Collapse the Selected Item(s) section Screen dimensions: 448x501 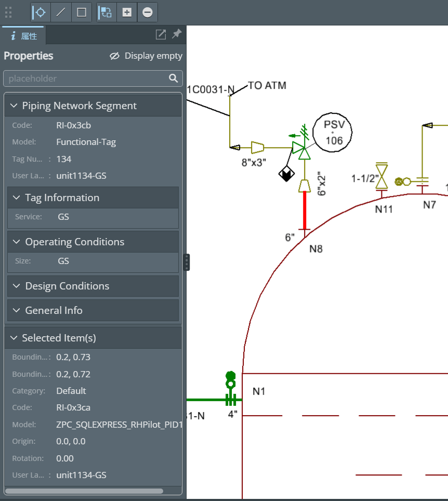[x=14, y=338]
